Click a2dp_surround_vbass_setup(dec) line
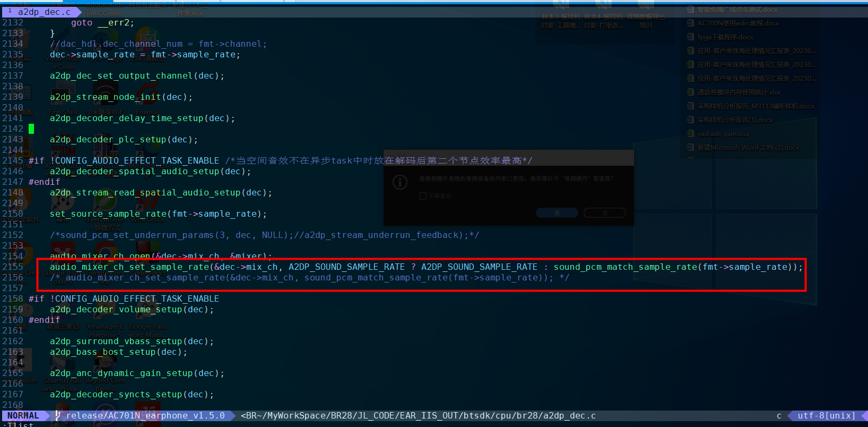 coord(132,341)
